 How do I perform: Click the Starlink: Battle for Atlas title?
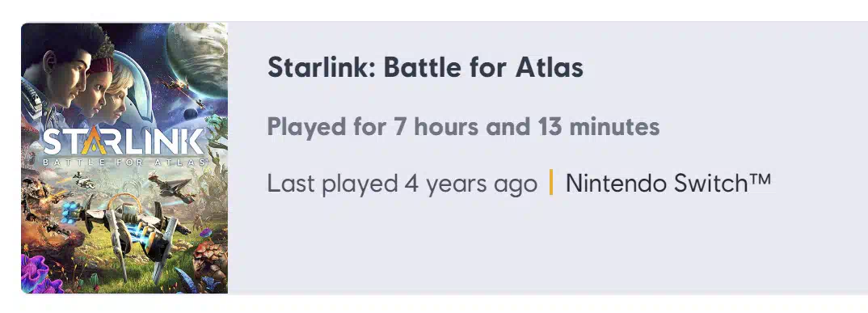pyautogui.click(x=425, y=68)
